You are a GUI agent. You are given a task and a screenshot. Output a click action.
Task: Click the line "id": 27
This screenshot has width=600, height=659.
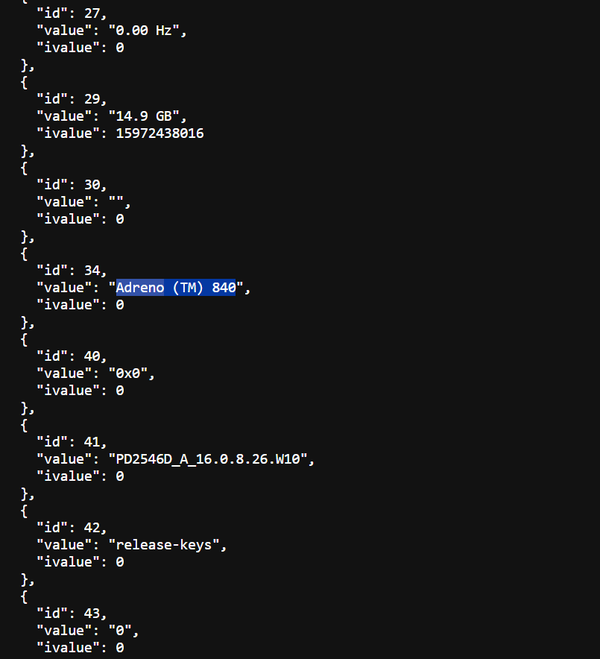click(x=70, y=13)
